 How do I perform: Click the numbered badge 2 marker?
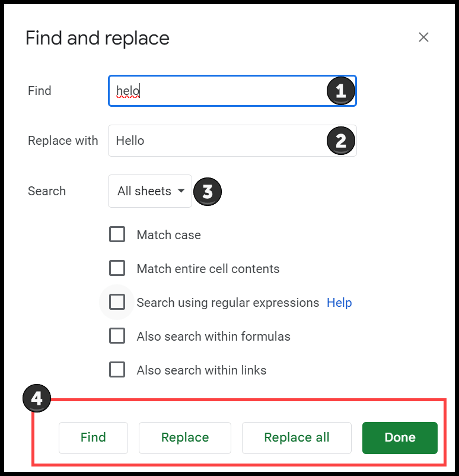pos(341,141)
